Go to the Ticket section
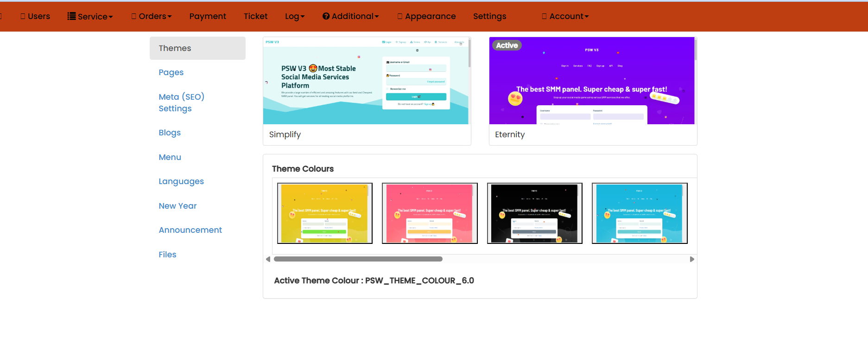The width and height of the screenshot is (868, 351). [x=256, y=16]
